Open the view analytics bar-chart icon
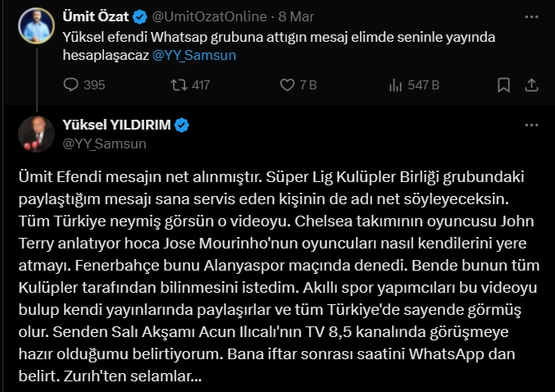 tap(394, 84)
